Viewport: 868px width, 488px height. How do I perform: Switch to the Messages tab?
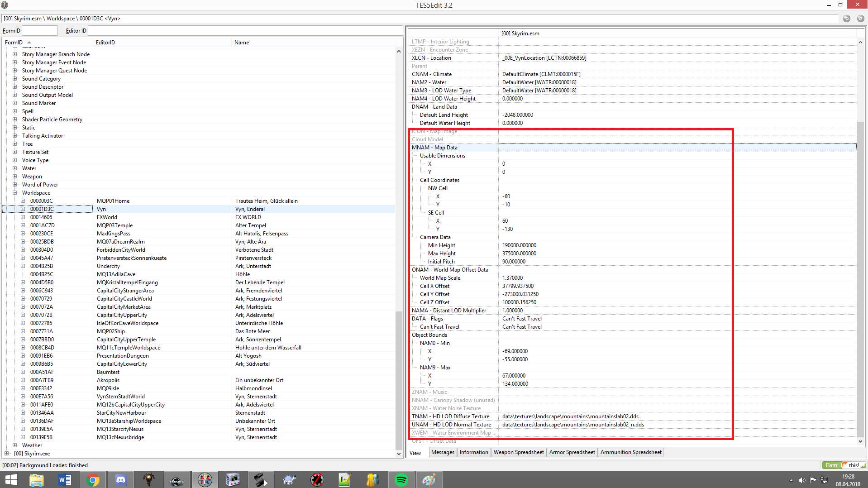pos(442,452)
